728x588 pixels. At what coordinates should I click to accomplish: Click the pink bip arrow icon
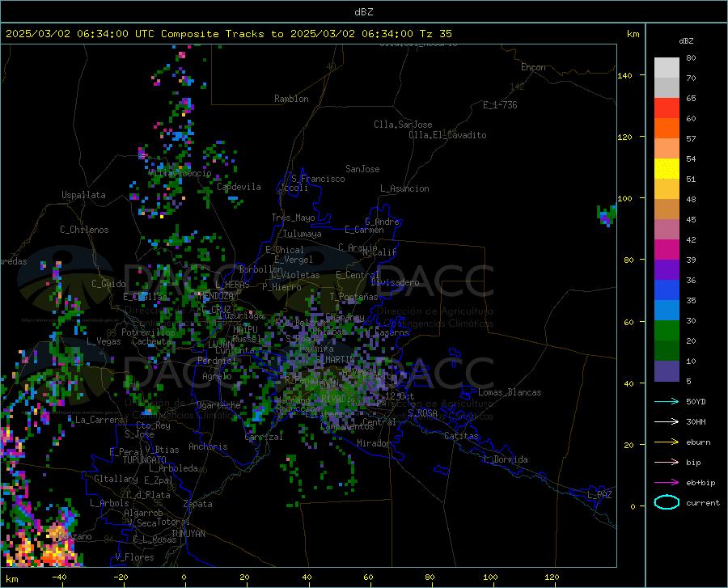coord(667,463)
